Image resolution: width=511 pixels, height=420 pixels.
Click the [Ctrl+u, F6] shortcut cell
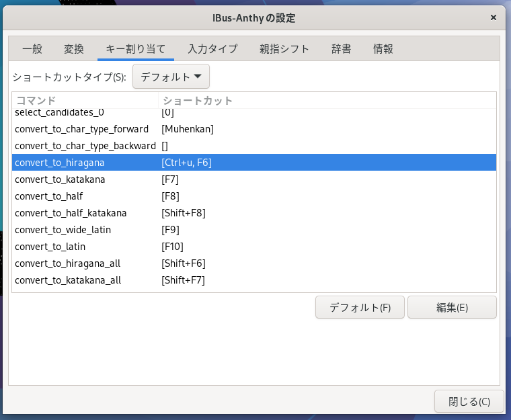coord(186,162)
